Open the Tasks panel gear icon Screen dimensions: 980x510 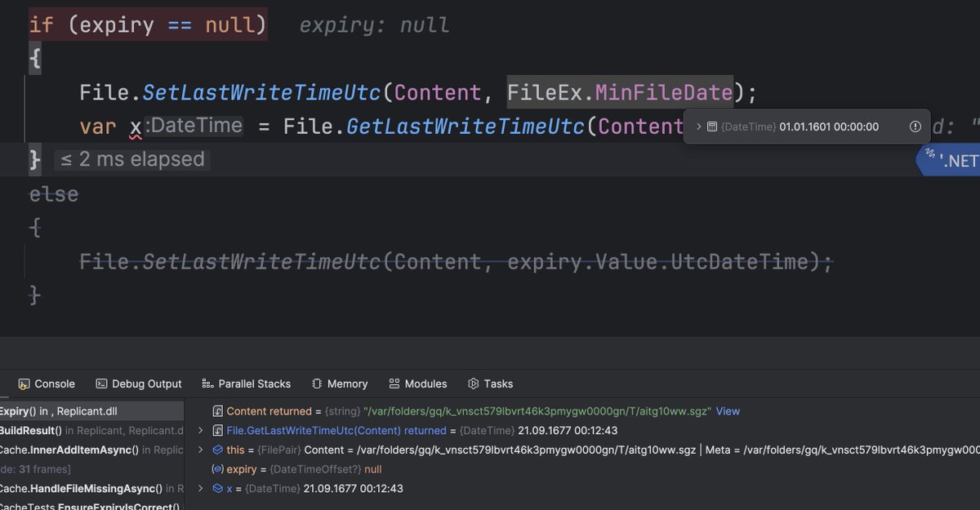click(x=471, y=384)
